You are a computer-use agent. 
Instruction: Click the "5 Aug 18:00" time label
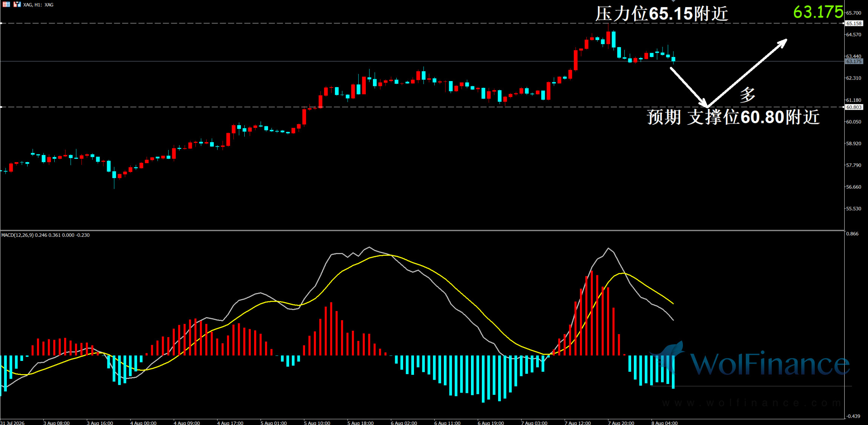(360, 423)
